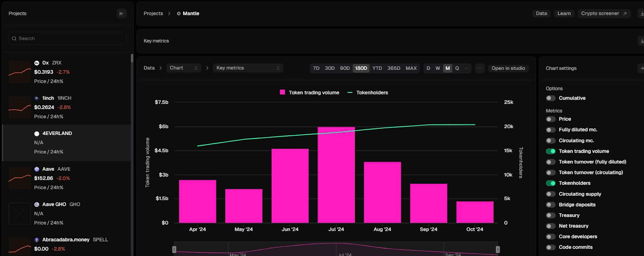The width and height of the screenshot is (644, 256).
Task: Grab the left handle of chart range slider
Action: pos(174,250)
